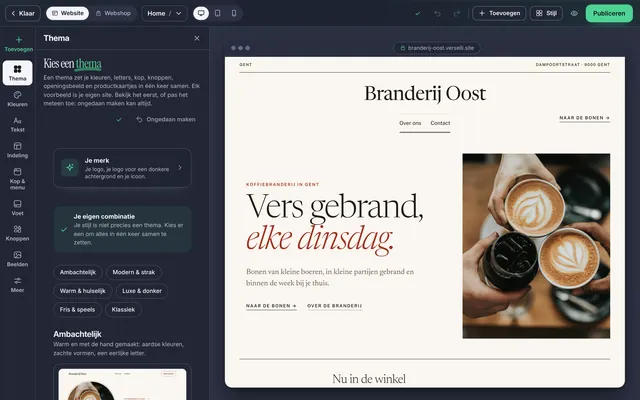
Task: Click the saved checkmark in top bar
Action: pyautogui.click(x=418, y=13)
